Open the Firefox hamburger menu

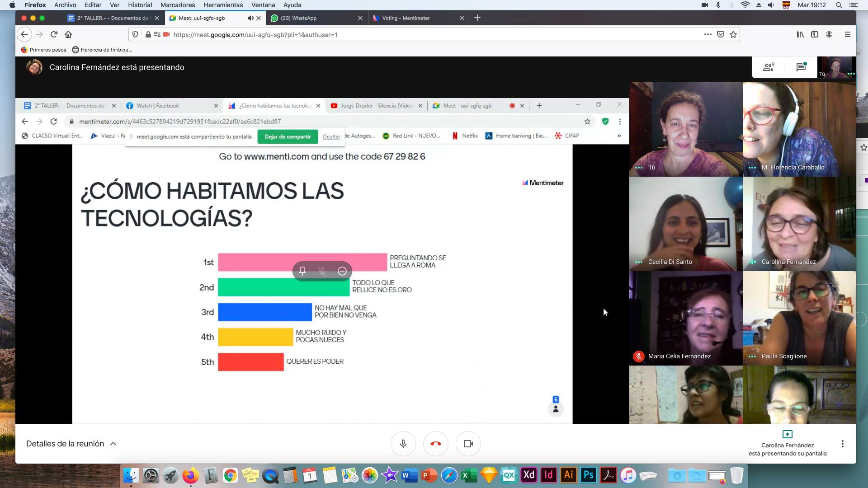tap(848, 34)
